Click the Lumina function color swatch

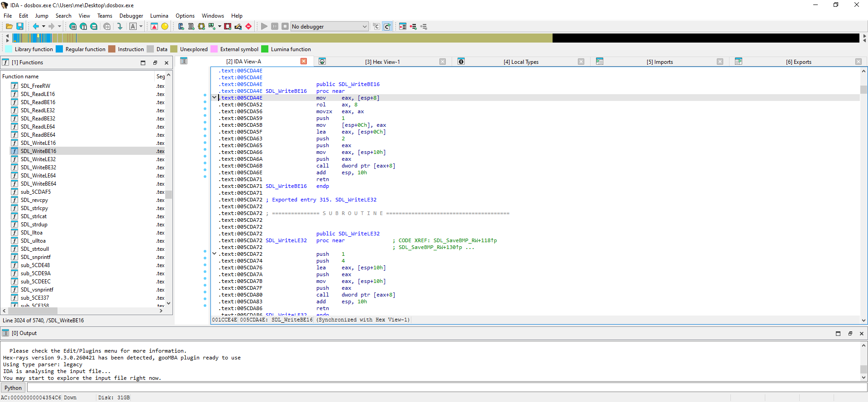(265, 49)
